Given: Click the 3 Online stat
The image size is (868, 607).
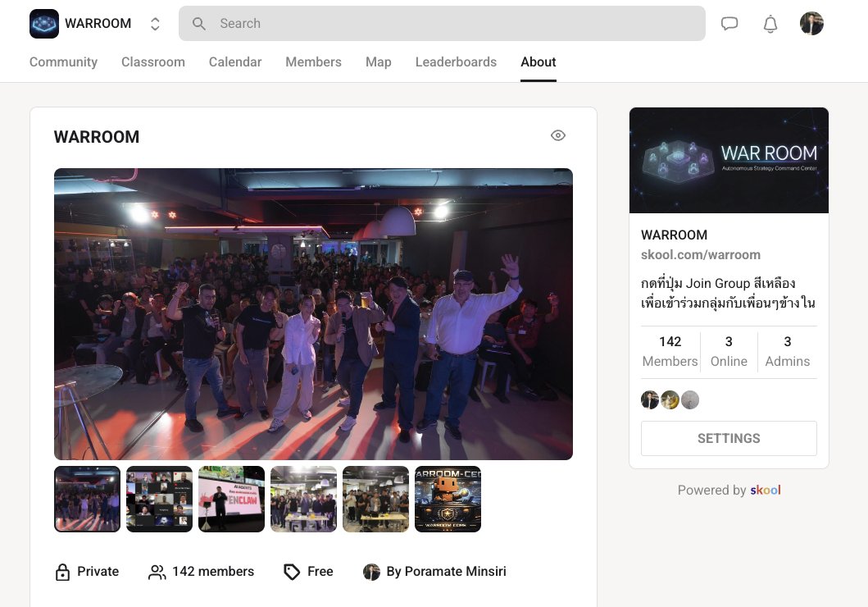Looking at the screenshot, I should 729,351.
